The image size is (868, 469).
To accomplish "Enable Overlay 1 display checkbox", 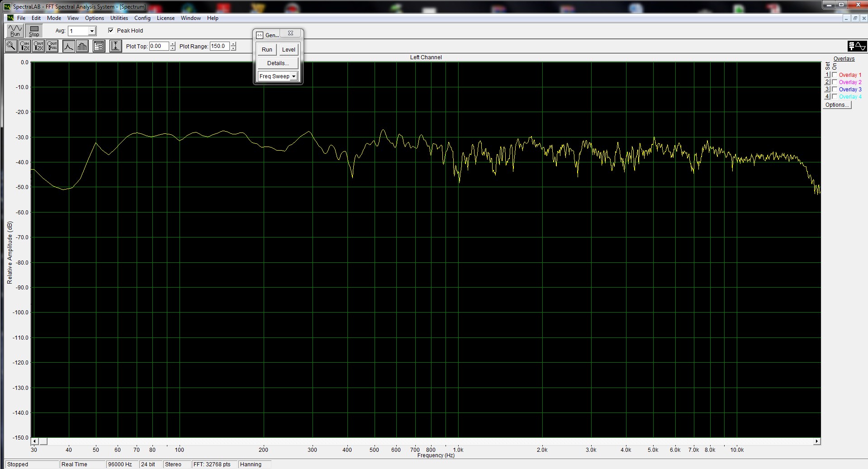I will point(835,75).
